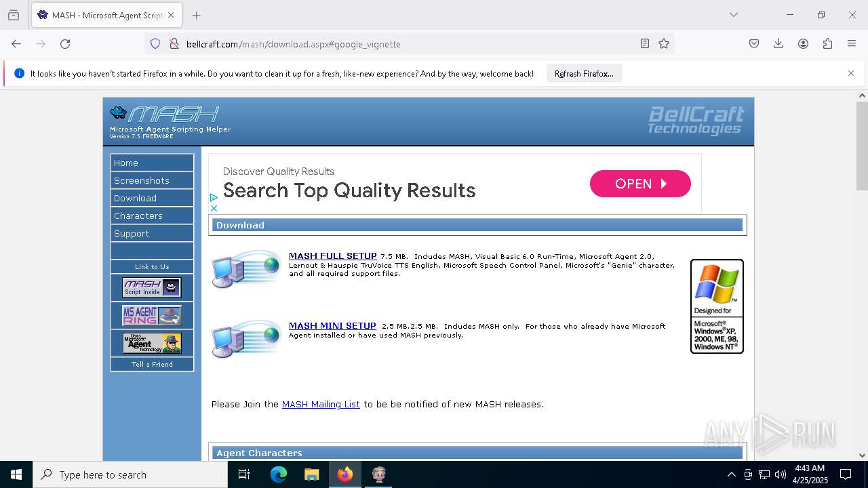Screen dimensions: 868x488
Task: Toggle reader view icon in address bar
Action: [645, 43]
